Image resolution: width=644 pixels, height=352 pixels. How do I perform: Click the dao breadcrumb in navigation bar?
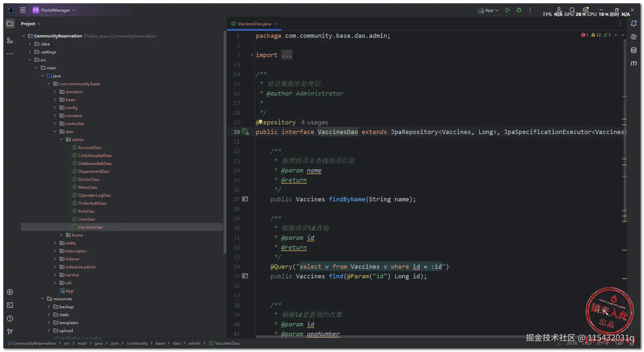pyautogui.click(x=177, y=343)
